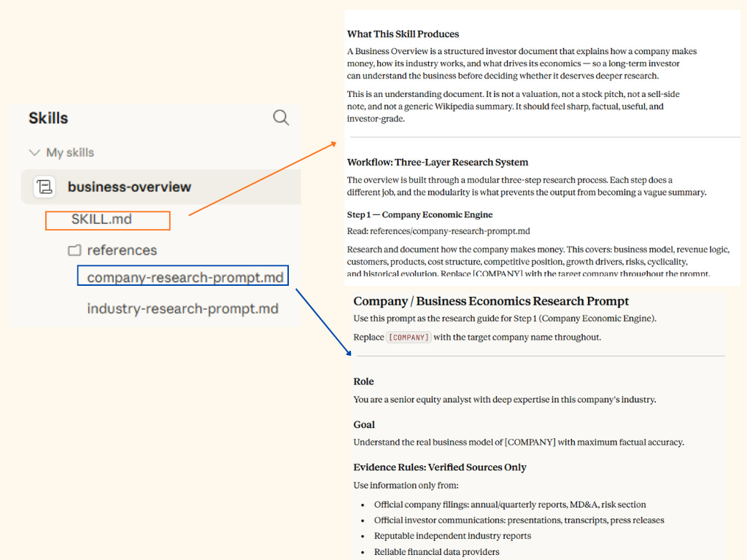Click Company / Business Economics Research Prompt title
Viewport: 747px width, 560px height.
[491, 301]
